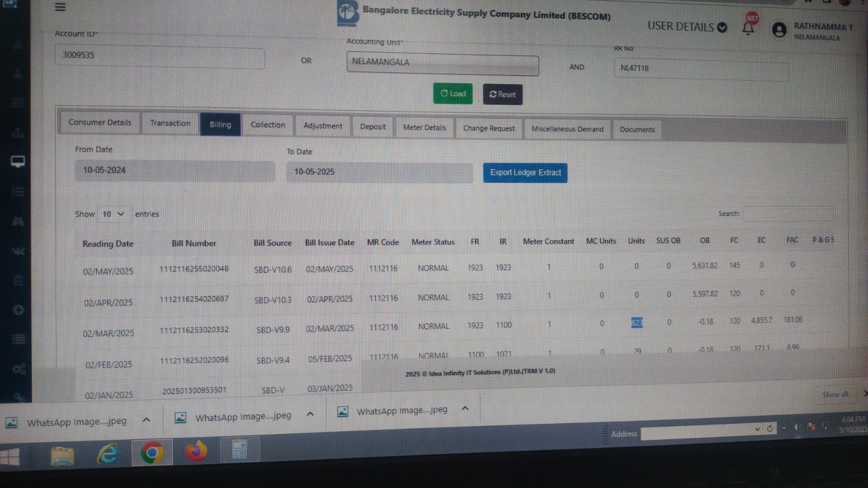
Task: Sort by Reading Date column header
Action: [x=107, y=244]
